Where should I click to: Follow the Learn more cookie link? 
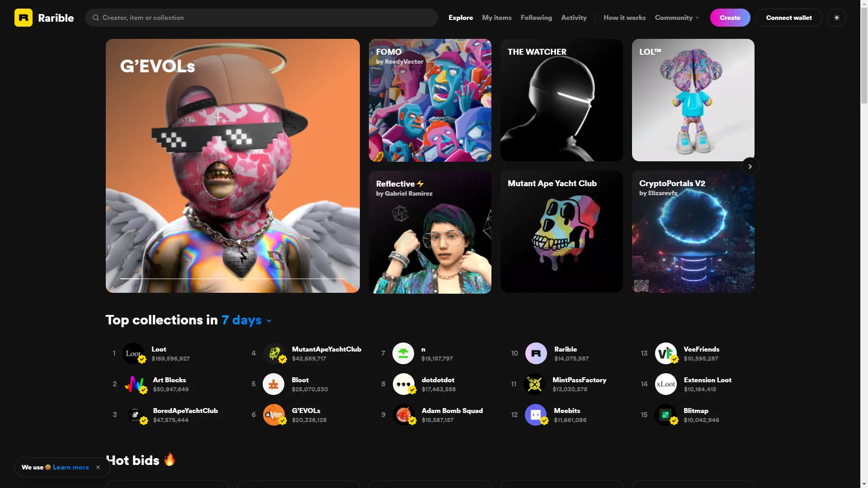pyautogui.click(x=71, y=467)
